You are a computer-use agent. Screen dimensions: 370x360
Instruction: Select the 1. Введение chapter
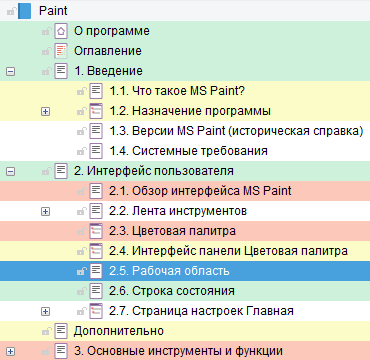tap(108, 71)
